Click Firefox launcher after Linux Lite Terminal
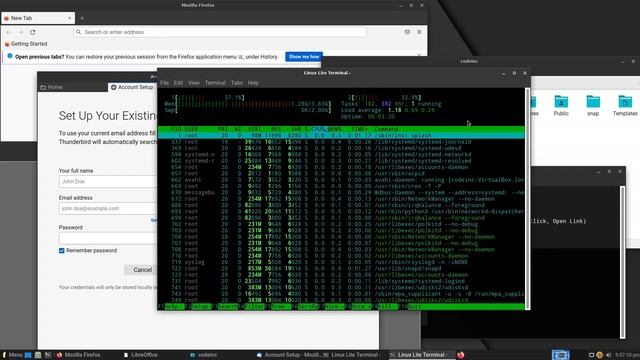This screenshot has height=360, width=640. pos(460,355)
